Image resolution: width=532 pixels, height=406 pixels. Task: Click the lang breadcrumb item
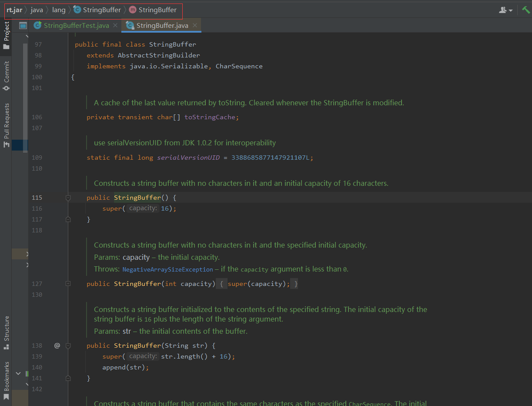(59, 10)
